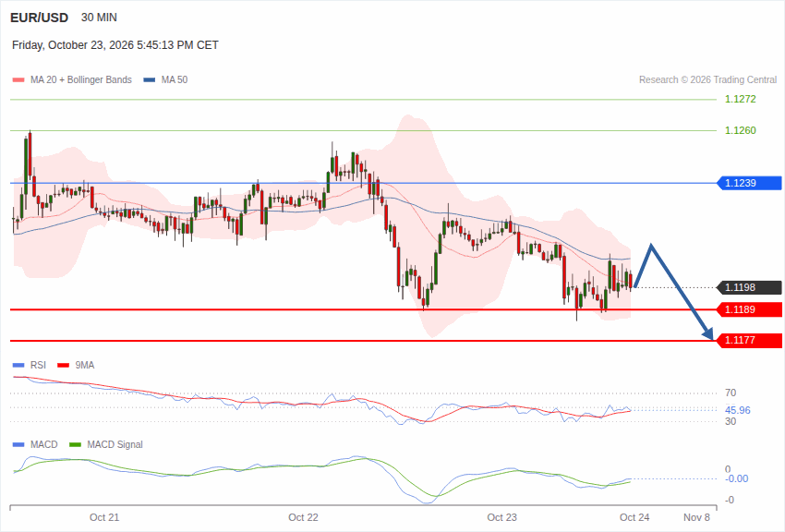Click the Oct 22 date axis label
Viewport: 785px width, 532px height.
click(x=304, y=517)
